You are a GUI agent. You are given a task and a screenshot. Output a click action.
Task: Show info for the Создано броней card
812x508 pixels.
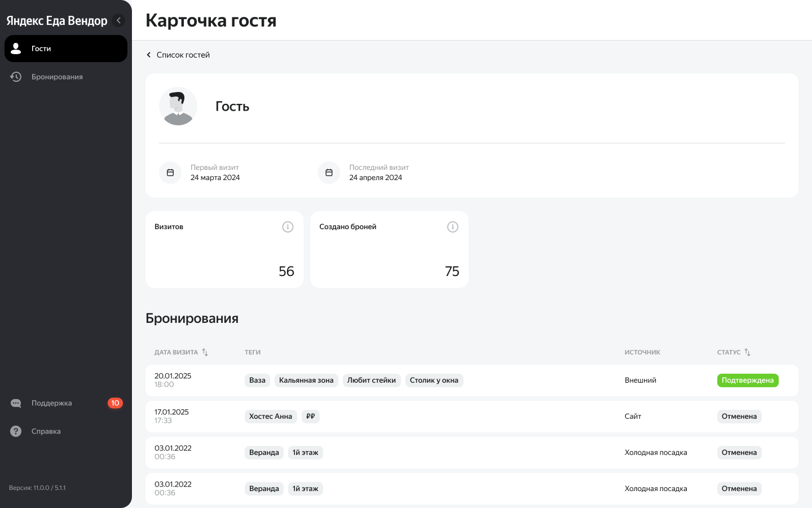pyautogui.click(x=452, y=227)
